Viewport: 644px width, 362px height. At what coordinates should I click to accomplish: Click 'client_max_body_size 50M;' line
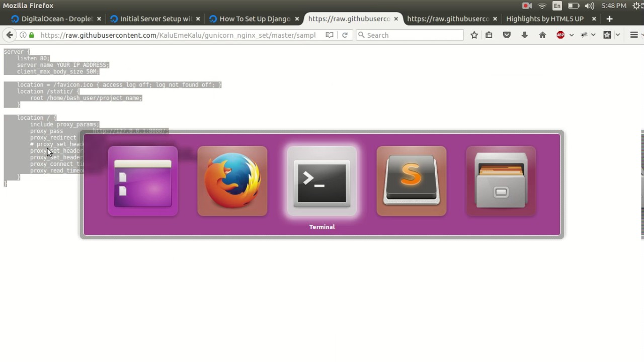58,71
